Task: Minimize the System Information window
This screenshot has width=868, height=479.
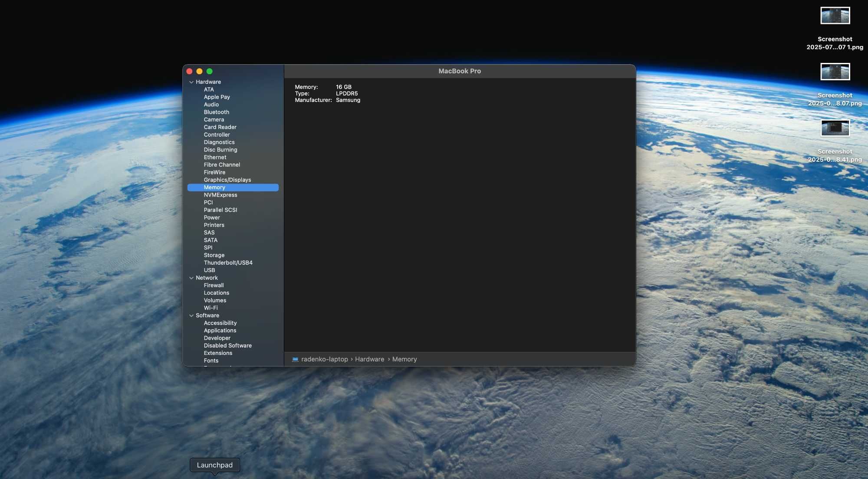Action: 200,72
